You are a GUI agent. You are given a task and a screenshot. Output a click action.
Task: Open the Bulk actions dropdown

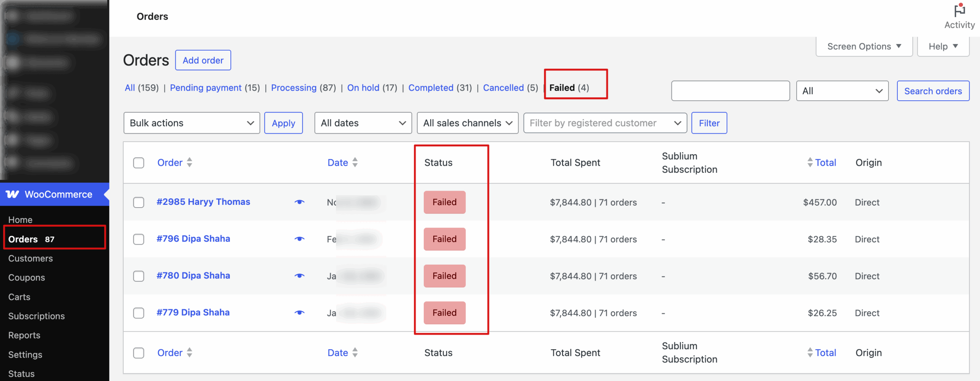click(191, 123)
